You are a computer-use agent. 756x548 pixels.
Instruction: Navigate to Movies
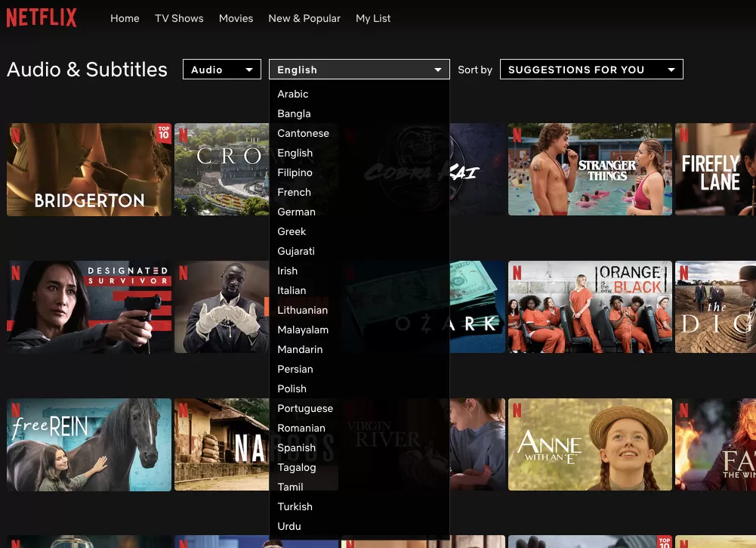pyautogui.click(x=236, y=18)
